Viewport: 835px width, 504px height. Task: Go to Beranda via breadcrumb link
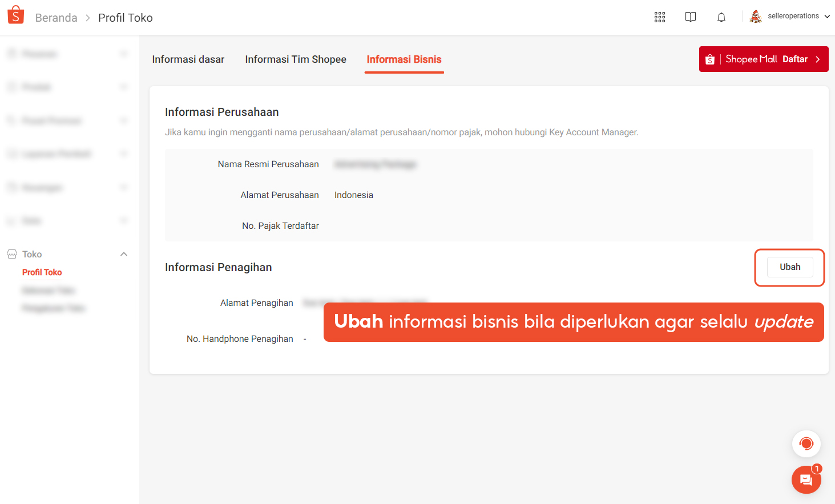click(x=56, y=18)
